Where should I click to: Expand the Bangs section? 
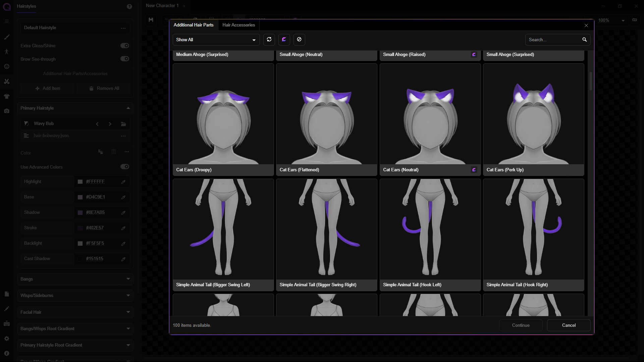(75, 279)
